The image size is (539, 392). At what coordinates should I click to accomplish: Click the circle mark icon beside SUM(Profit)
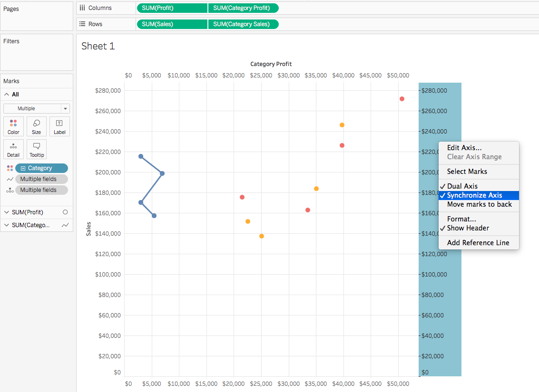click(x=65, y=212)
